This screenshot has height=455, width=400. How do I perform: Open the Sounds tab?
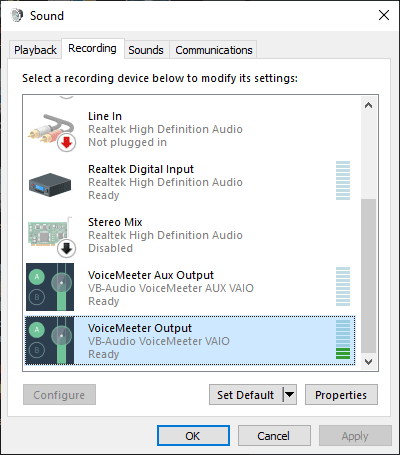(146, 50)
